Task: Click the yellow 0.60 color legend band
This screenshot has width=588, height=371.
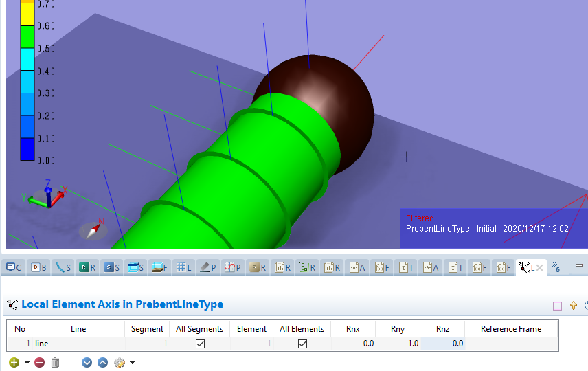Action: (27, 14)
